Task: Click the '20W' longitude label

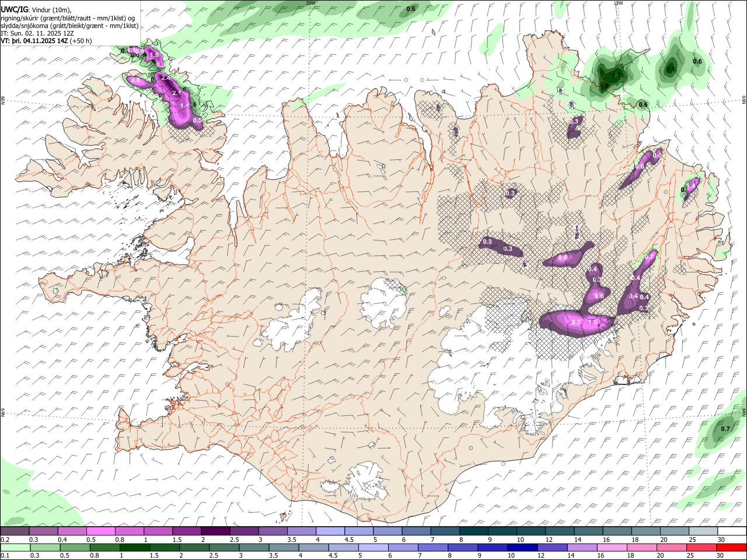Action: 311,3
